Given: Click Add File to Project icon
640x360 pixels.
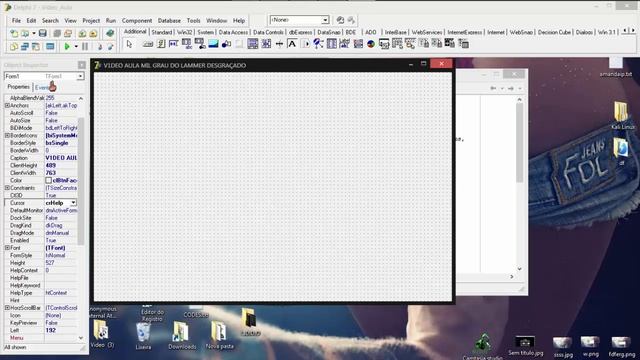Looking at the screenshot, I should tap(82, 33).
